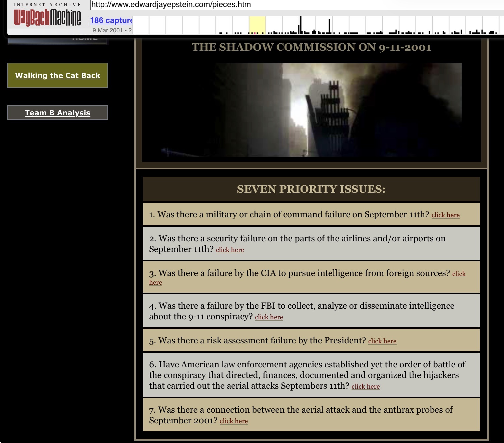
Task: Click the Seven Priority Issues header
Action: click(x=311, y=189)
